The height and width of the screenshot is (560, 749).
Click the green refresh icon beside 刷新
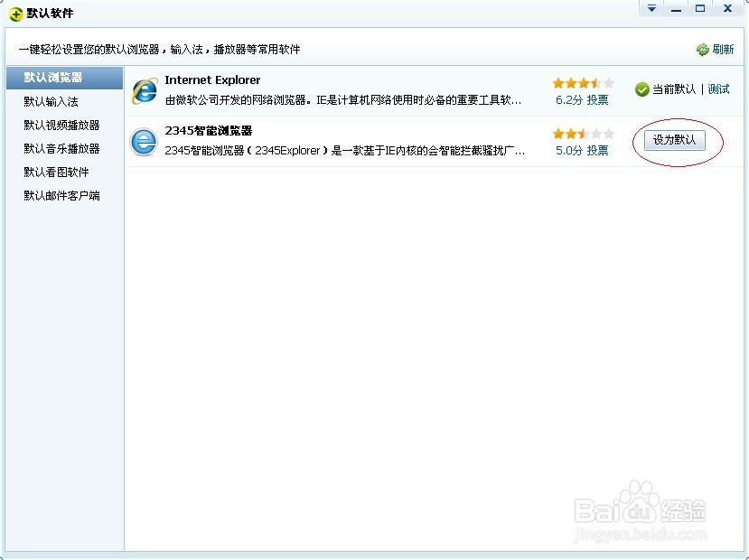[x=703, y=49]
